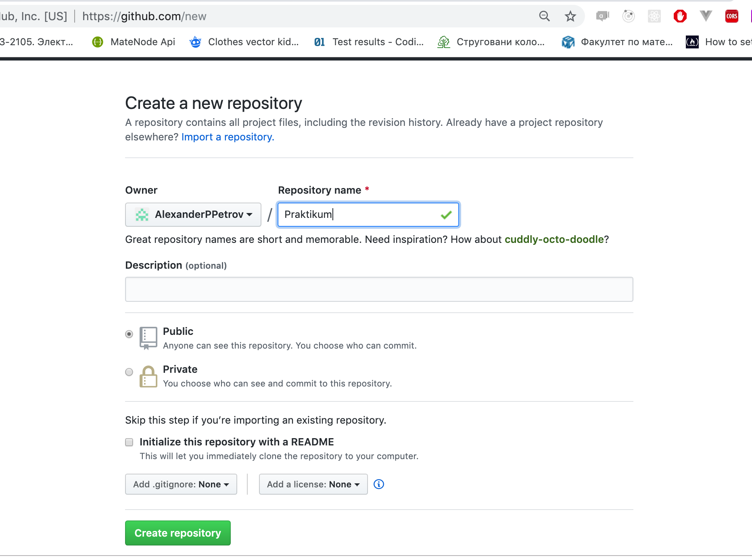
Task: Click the zoom magnifier icon in address bar
Action: (x=544, y=16)
